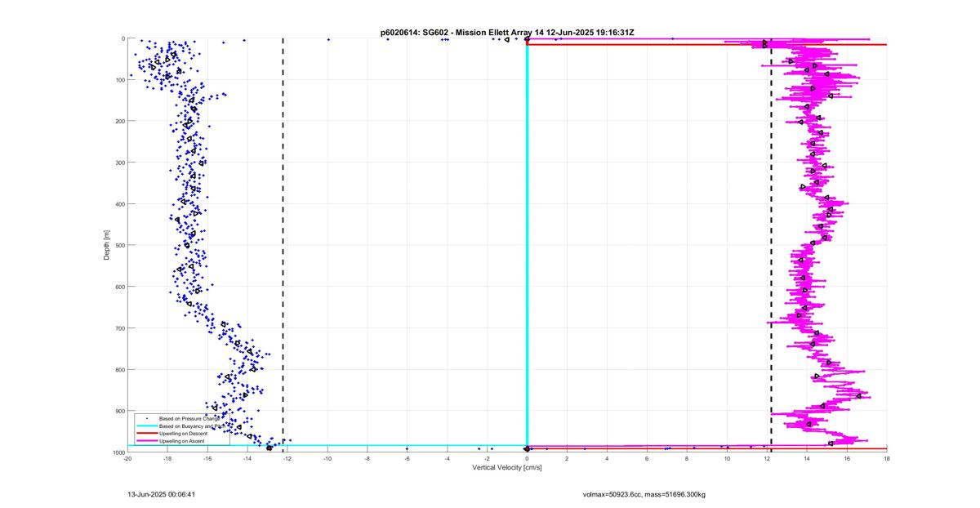Click x-axis tick label '16'
980x508 pixels.
pos(847,458)
